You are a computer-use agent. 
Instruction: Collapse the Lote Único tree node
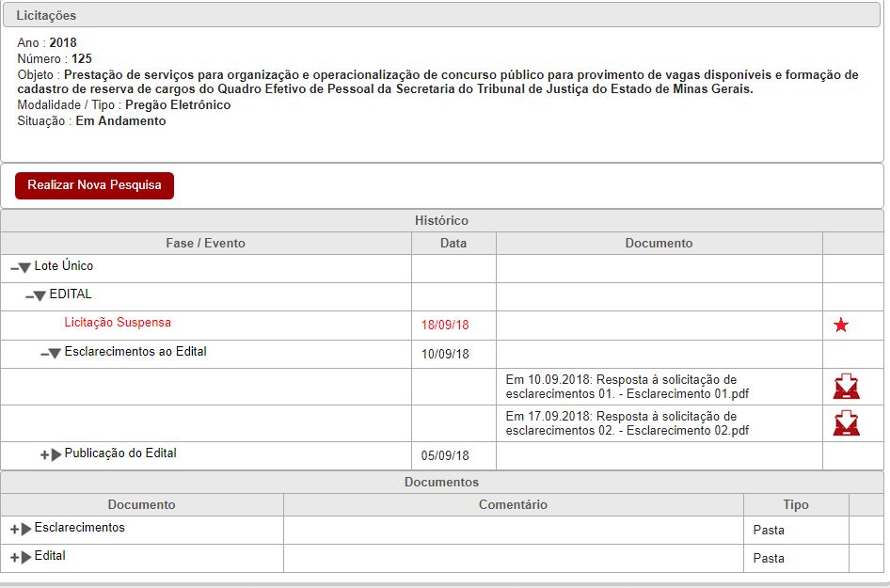click(21, 267)
